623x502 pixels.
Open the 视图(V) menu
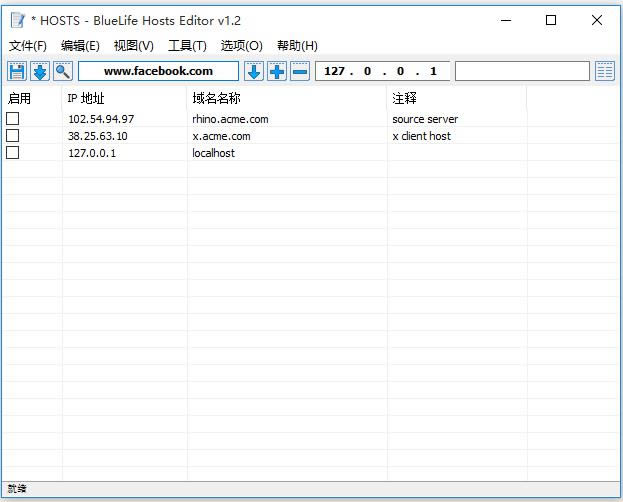pos(134,46)
